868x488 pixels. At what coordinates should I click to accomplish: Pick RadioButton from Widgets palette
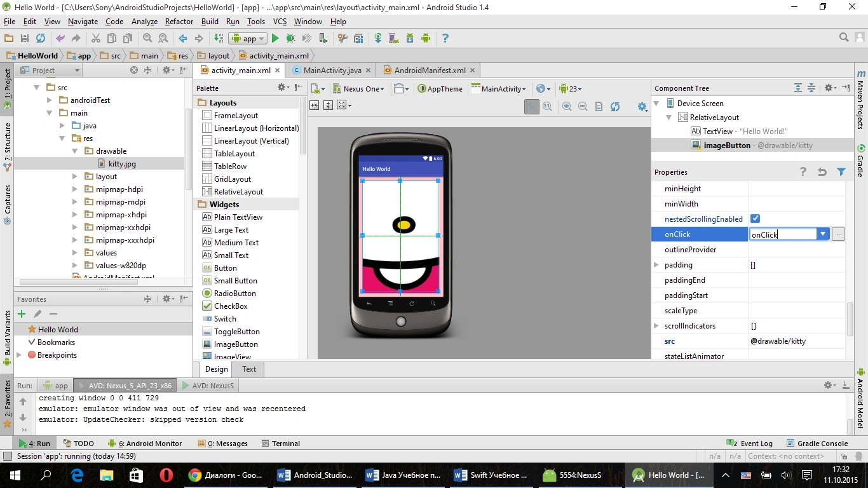(x=234, y=294)
